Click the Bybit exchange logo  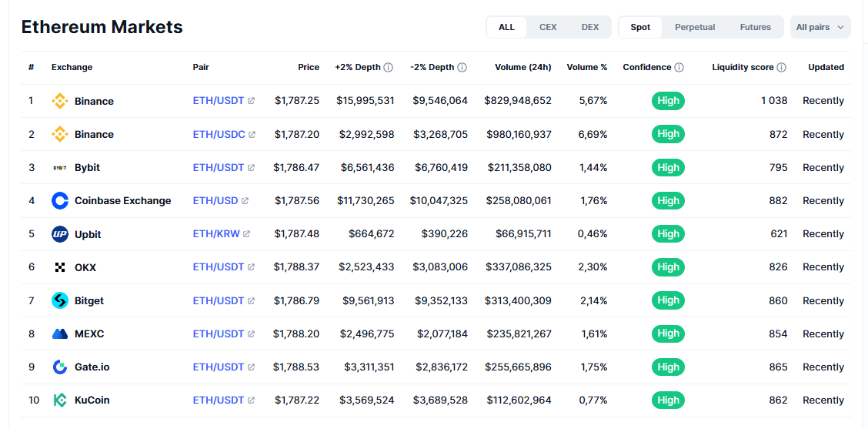click(60, 167)
